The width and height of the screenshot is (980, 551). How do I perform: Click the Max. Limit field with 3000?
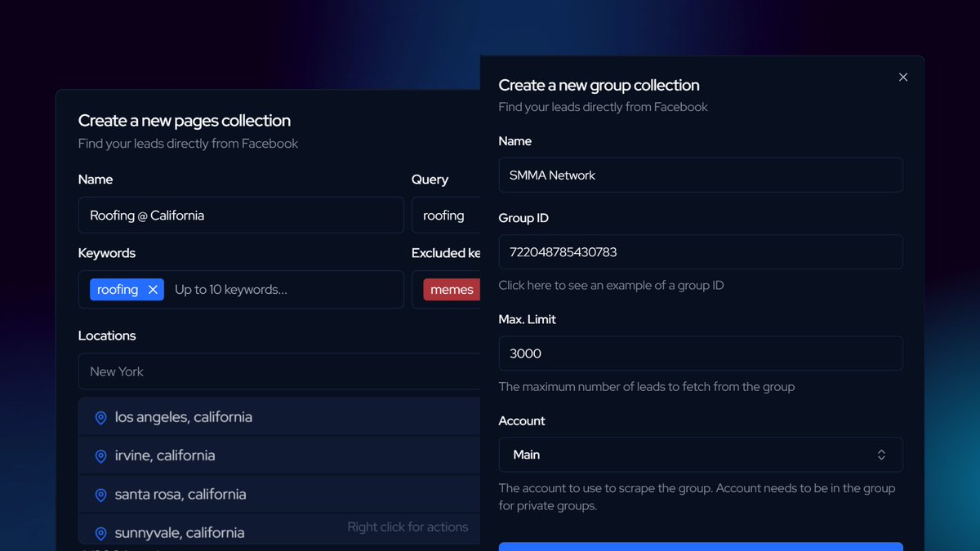(701, 353)
